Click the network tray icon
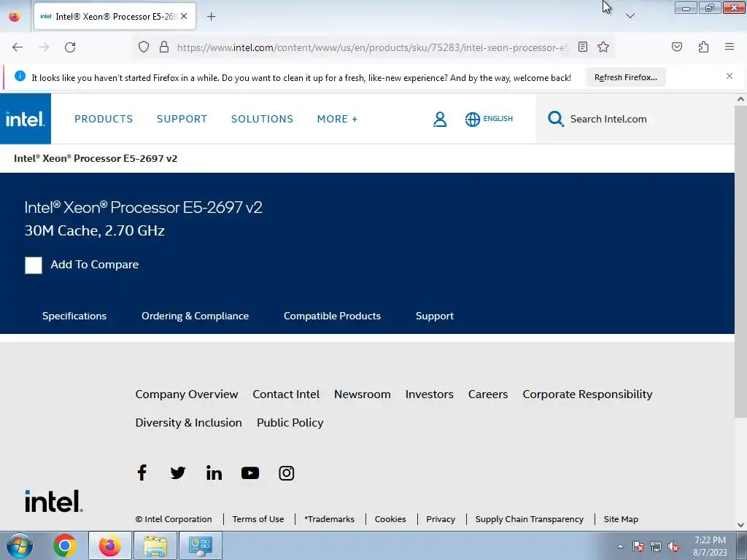Screen dimensions: 747x560 click(x=656, y=547)
